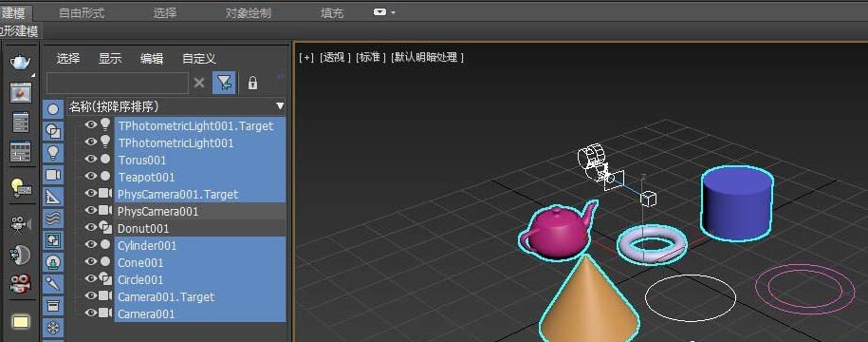
Task: Select Torus001 in the object list
Action: tap(142, 160)
